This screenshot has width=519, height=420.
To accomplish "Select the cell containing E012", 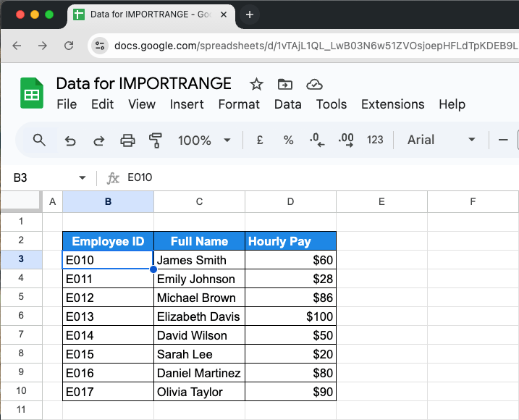I will pos(109,298).
